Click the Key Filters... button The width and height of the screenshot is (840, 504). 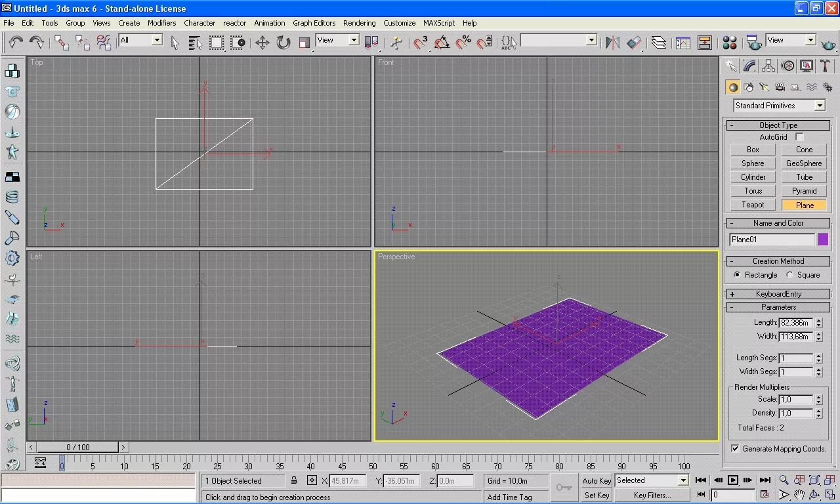(652, 495)
